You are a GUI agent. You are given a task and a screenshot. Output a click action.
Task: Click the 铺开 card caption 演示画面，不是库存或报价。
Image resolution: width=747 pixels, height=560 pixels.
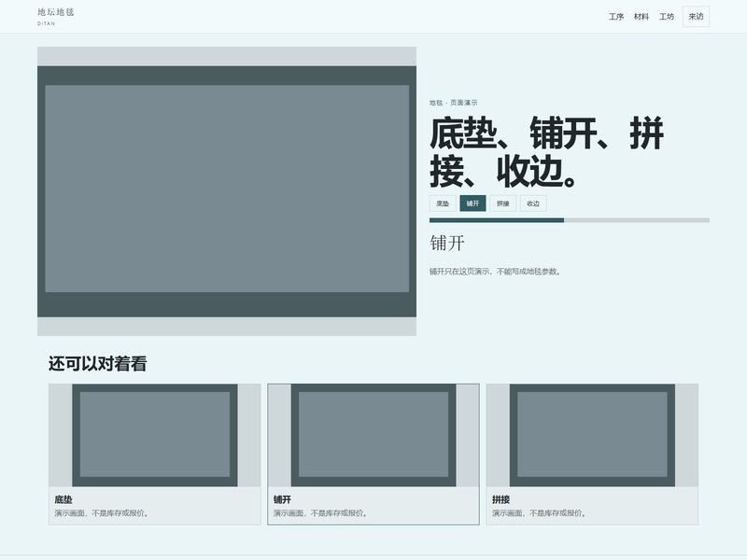click(320, 512)
